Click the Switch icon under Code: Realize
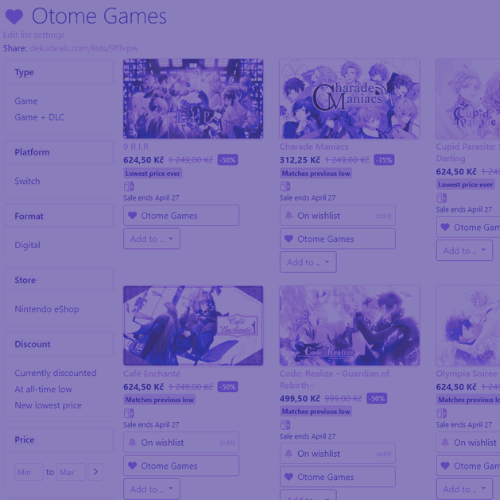The height and width of the screenshot is (500, 500). [285, 425]
